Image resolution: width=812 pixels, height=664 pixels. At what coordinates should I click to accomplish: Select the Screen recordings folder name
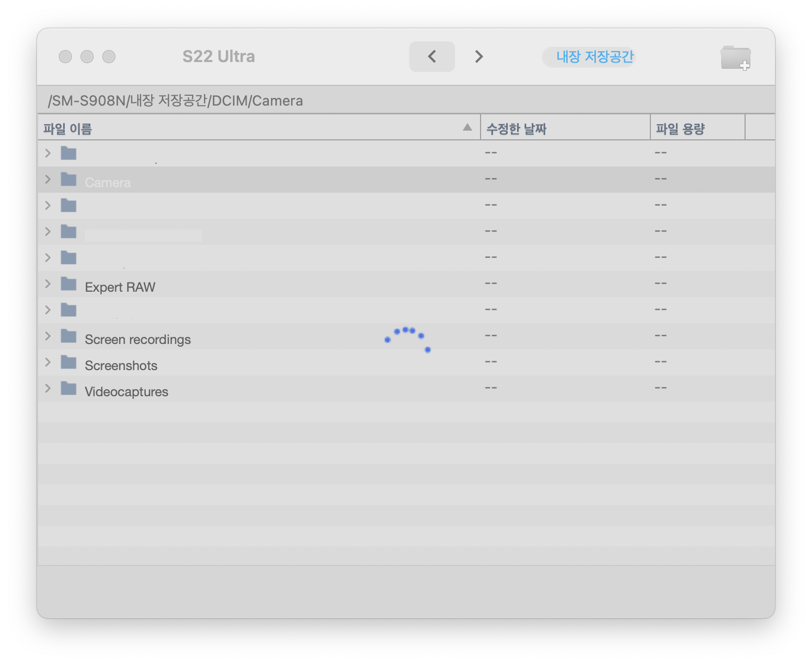pos(138,340)
